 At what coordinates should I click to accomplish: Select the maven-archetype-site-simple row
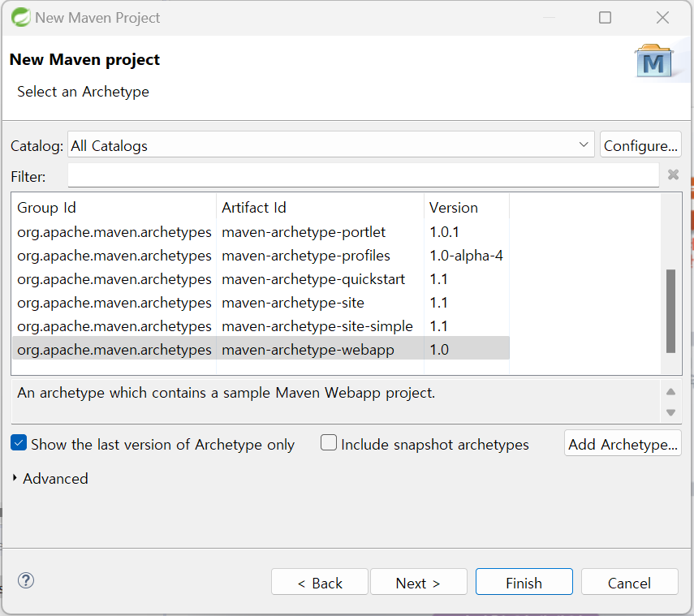[x=261, y=326]
